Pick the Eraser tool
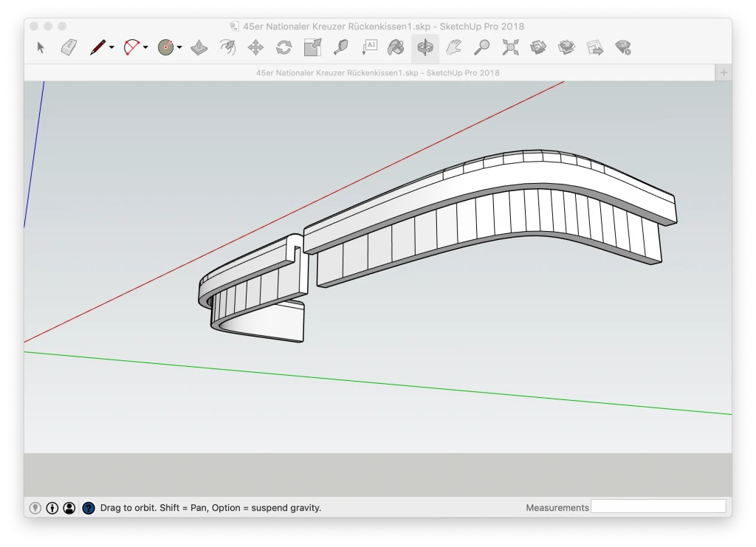This screenshot has height=547, width=756. click(69, 48)
